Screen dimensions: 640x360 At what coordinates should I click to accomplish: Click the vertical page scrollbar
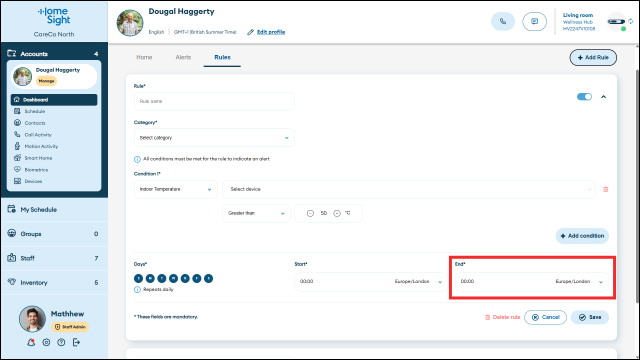point(637,186)
